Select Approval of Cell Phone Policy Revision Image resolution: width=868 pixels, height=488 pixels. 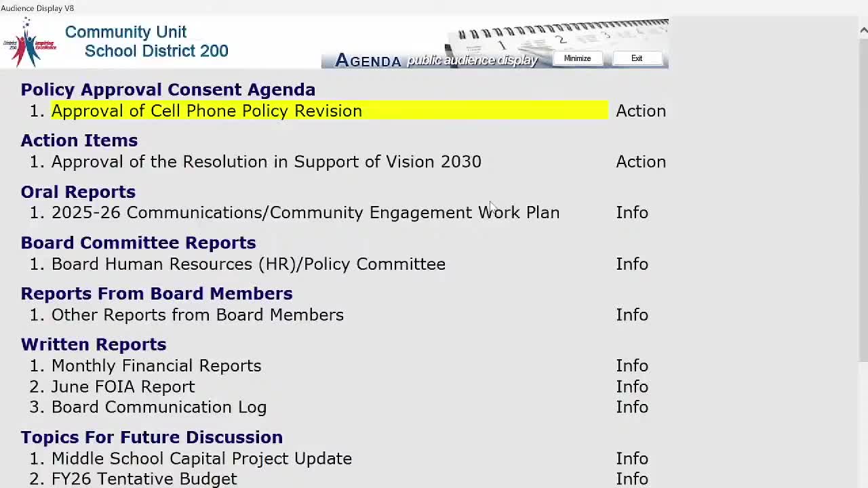click(207, 111)
